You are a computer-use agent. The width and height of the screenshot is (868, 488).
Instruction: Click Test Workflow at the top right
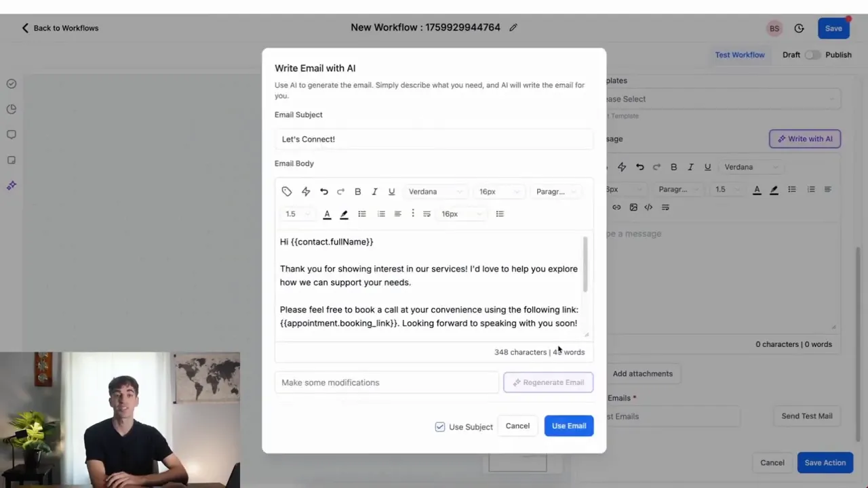click(x=740, y=55)
